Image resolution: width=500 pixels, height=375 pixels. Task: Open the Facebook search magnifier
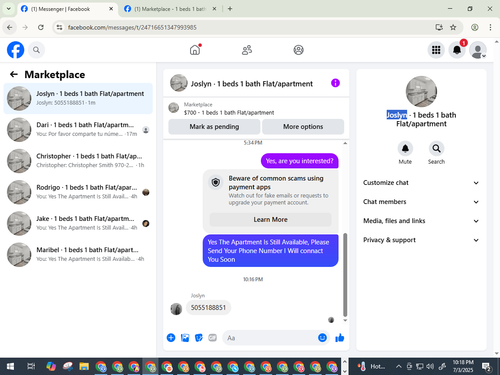(36, 50)
